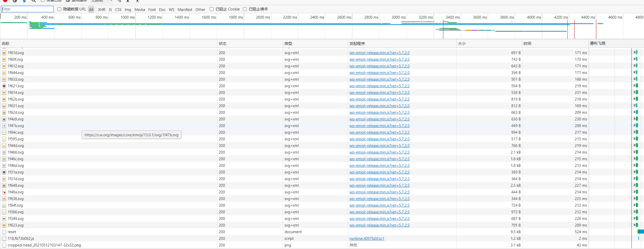Sort requests by the 大小 column
This screenshot has width=644, height=249.
pyautogui.click(x=462, y=43)
